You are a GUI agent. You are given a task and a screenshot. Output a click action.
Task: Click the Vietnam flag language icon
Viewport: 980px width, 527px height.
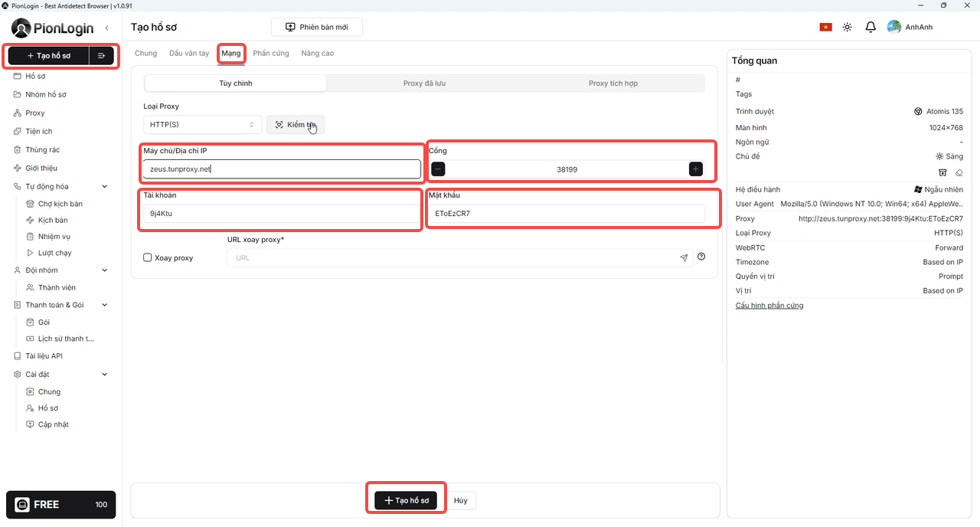[x=825, y=27]
